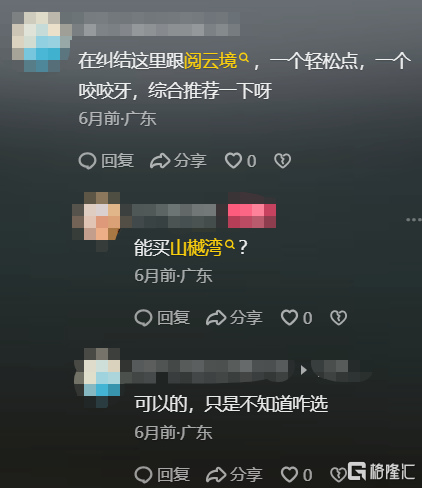Image resolution: width=422 pixels, height=488 pixels.
Task: Reply to the 可以的，只是不知道咋选 comment
Action: (162, 474)
